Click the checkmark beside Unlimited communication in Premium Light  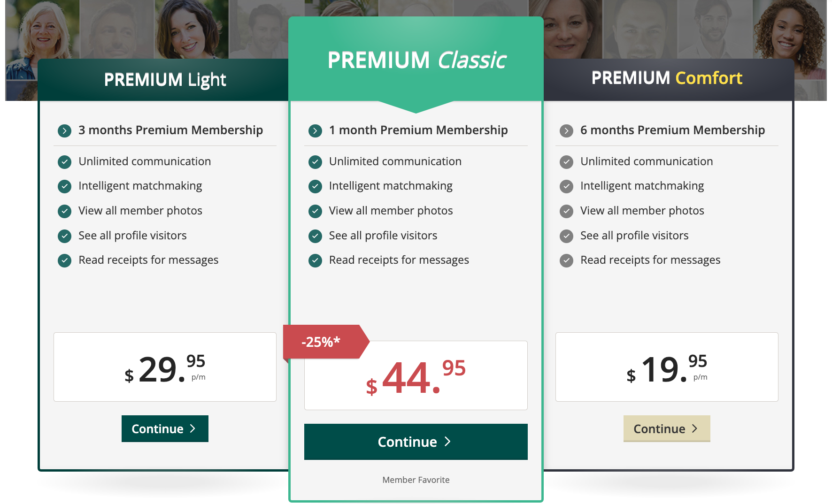click(64, 161)
